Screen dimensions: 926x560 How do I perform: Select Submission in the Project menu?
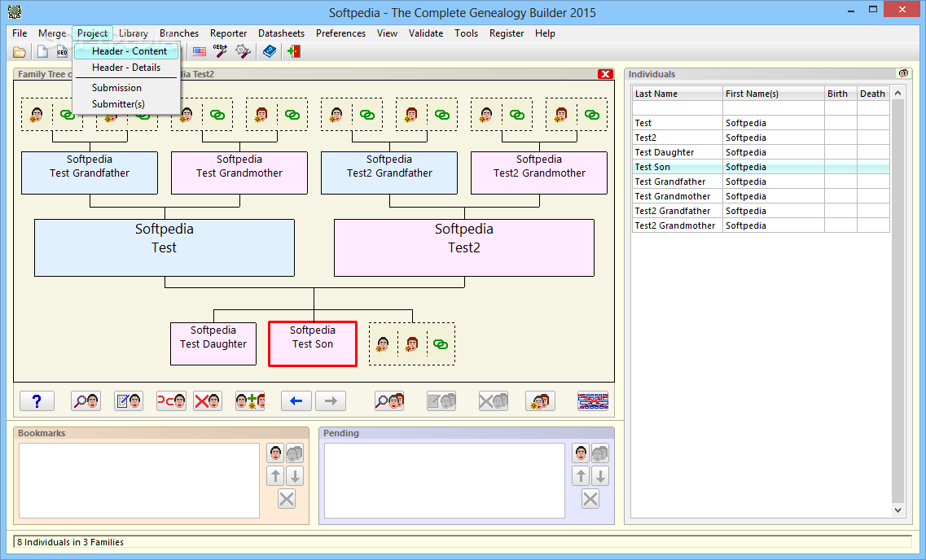[x=117, y=87]
